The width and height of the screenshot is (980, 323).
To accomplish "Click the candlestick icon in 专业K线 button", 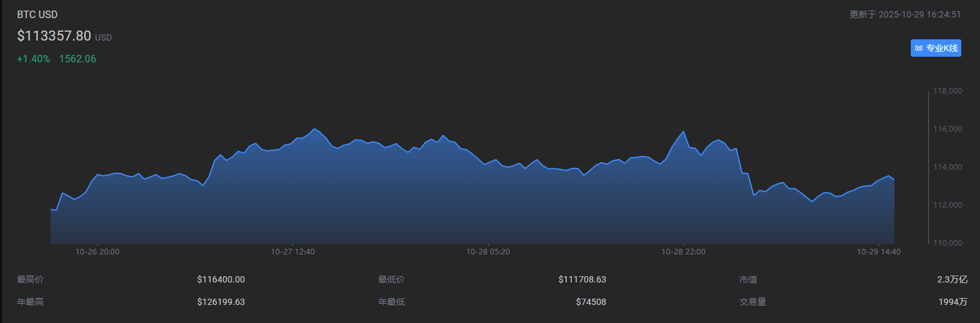I will (x=918, y=48).
